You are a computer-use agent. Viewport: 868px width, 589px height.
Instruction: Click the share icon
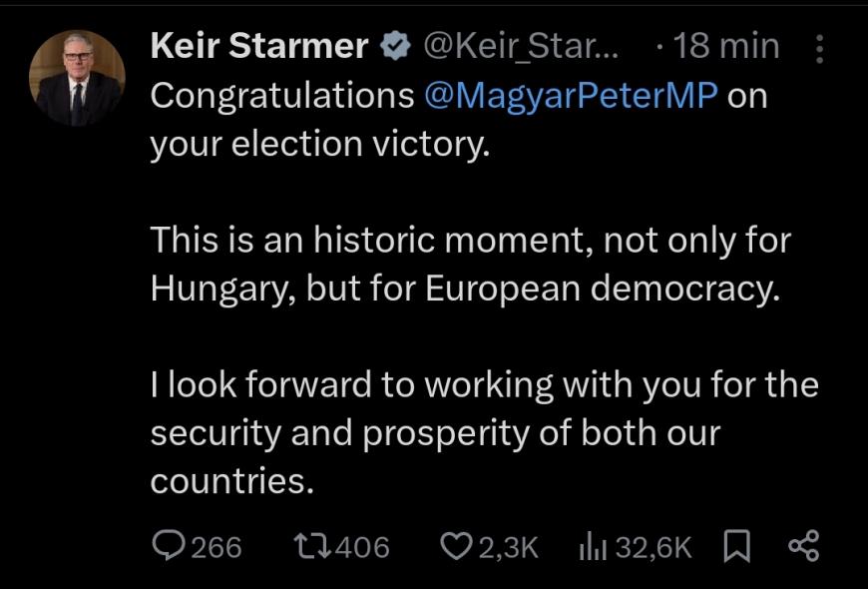coord(803,545)
